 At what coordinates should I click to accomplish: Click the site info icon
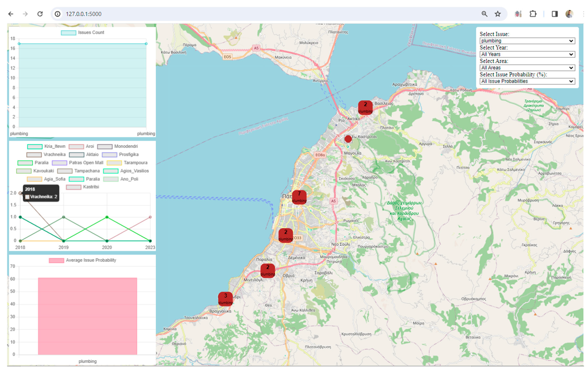57,14
